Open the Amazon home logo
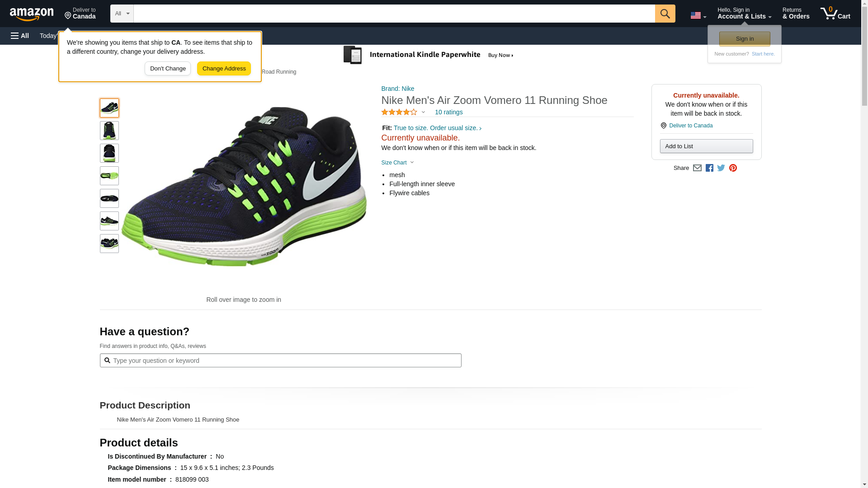 (x=32, y=14)
